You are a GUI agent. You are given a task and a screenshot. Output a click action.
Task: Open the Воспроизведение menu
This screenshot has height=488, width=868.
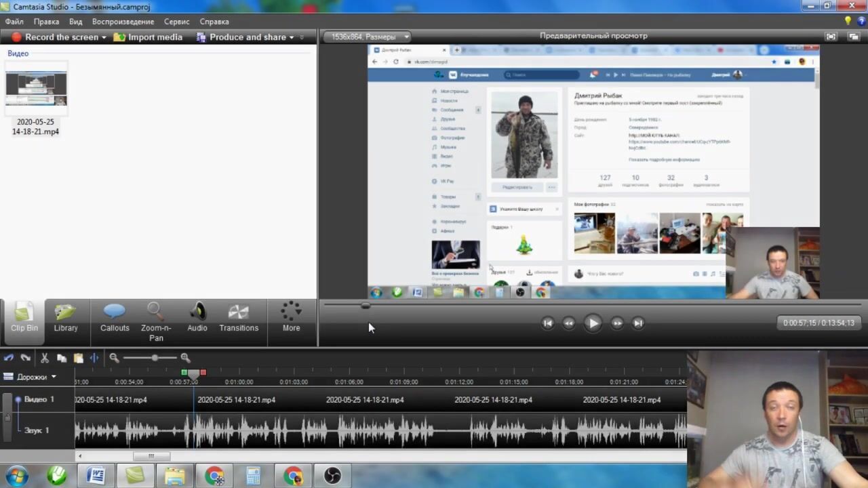pos(123,22)
